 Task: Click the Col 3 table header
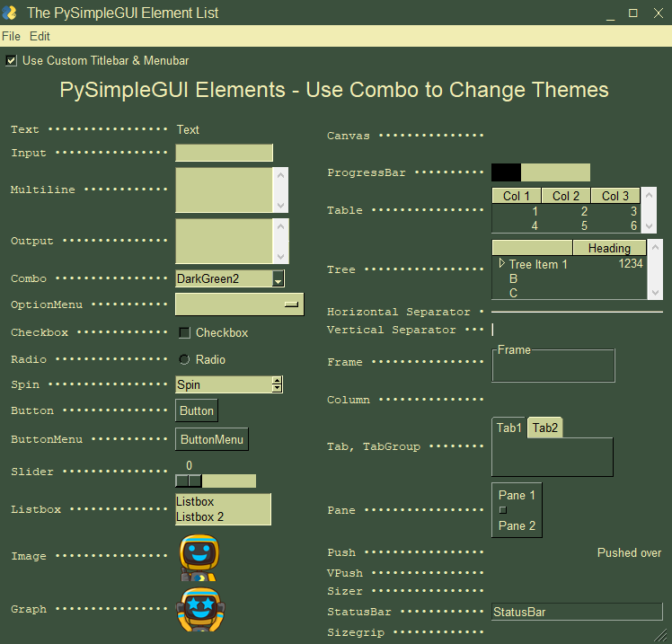tap(615, 196)
